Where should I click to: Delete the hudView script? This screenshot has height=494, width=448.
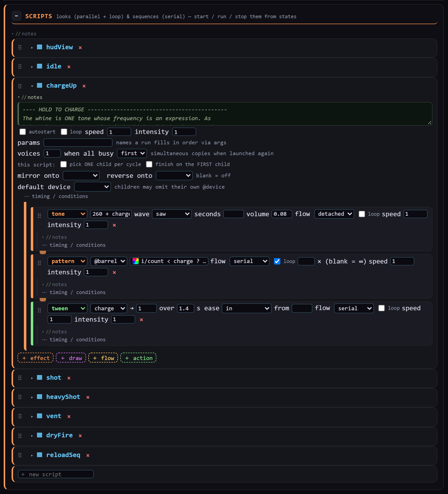(x=80, y=48)
